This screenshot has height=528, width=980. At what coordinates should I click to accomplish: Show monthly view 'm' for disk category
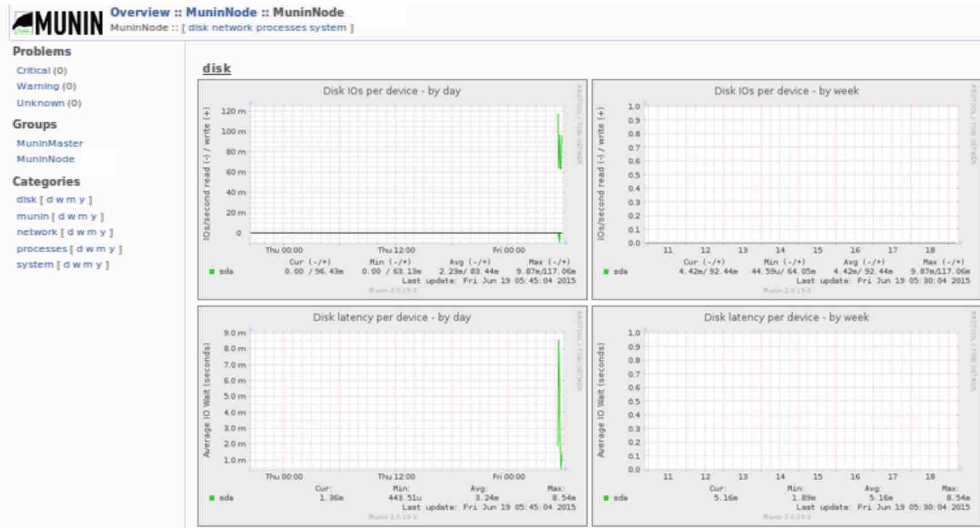tap(72, 199)
